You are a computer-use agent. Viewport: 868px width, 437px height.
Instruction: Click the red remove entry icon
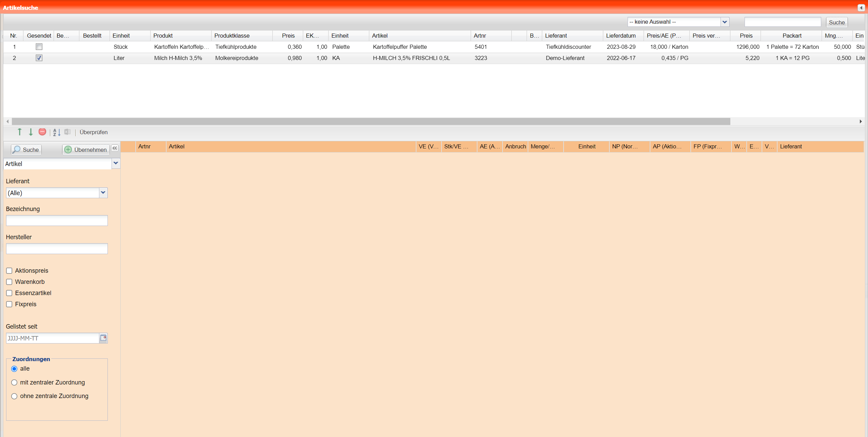pos(42,132)
